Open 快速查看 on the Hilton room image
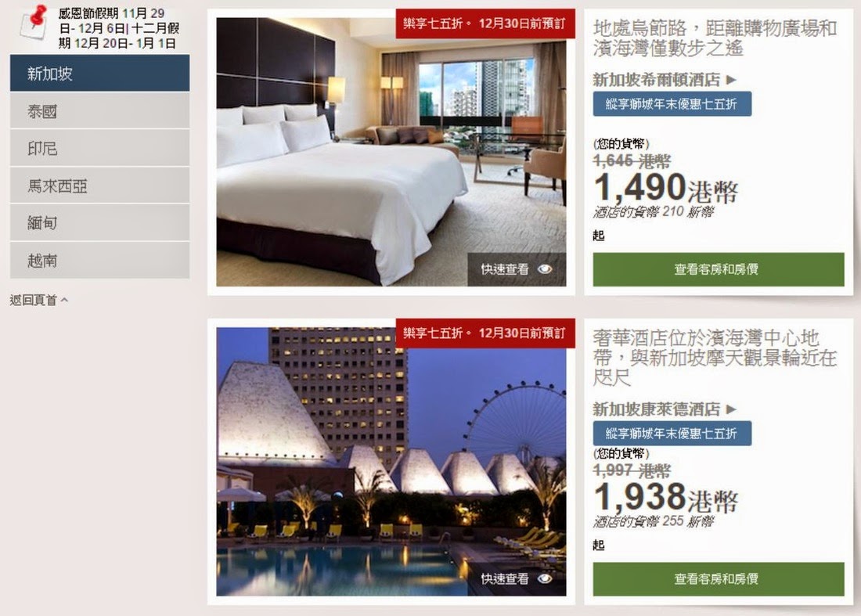861x616 pixels. pyautogui.click(x=517, y=269)
